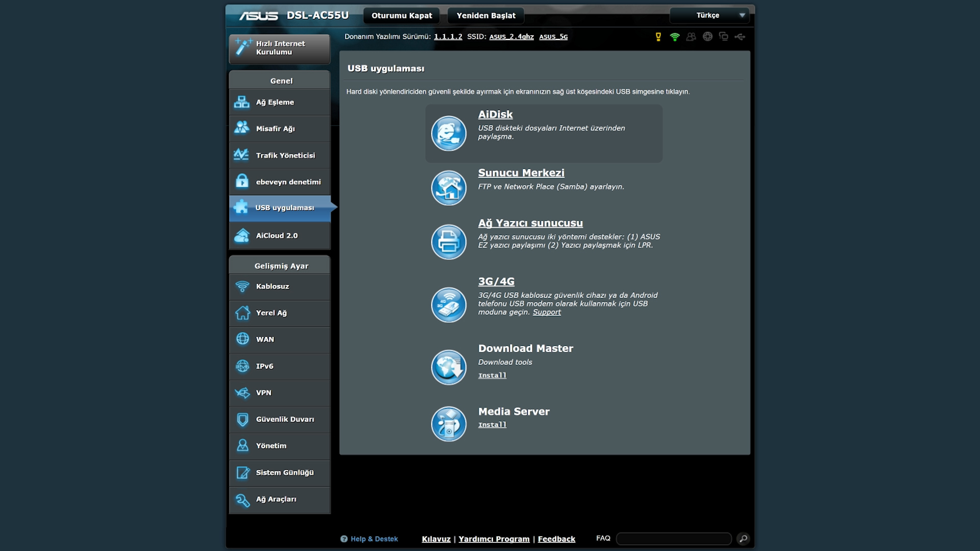980x551 pixels.
Task: Click the Download Master globe icon
Action: 449,367
